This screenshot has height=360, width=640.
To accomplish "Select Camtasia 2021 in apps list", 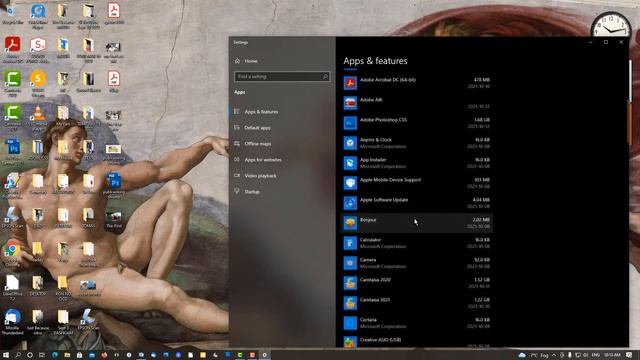I will click(416, 303).
